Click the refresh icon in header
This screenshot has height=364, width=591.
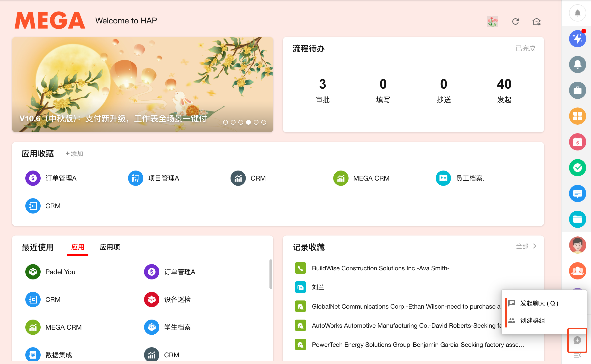coord(515,22)
